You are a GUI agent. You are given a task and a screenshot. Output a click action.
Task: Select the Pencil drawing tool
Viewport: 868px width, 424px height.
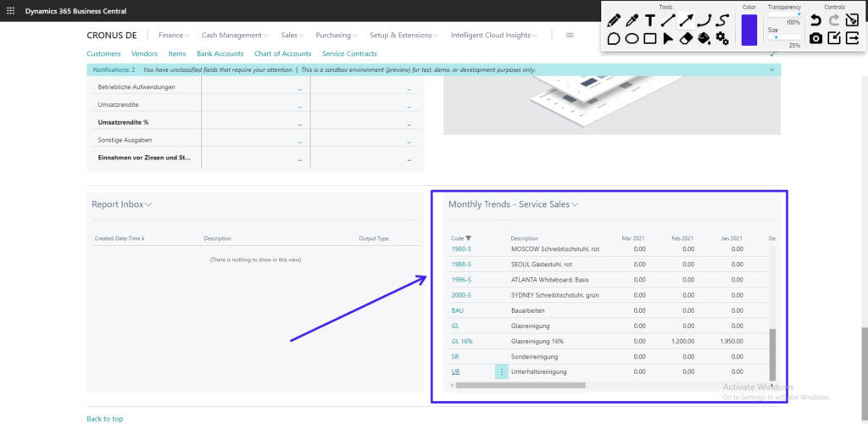pos(614,20)
